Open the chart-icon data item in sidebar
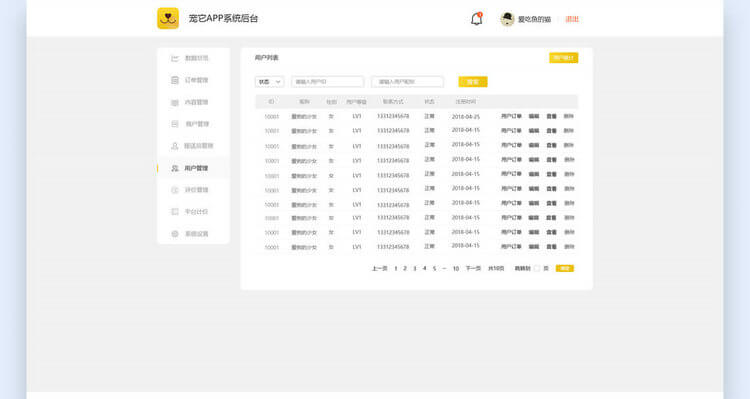The height and width of the screenshot is (399, 750). click(x=190, y=58)
